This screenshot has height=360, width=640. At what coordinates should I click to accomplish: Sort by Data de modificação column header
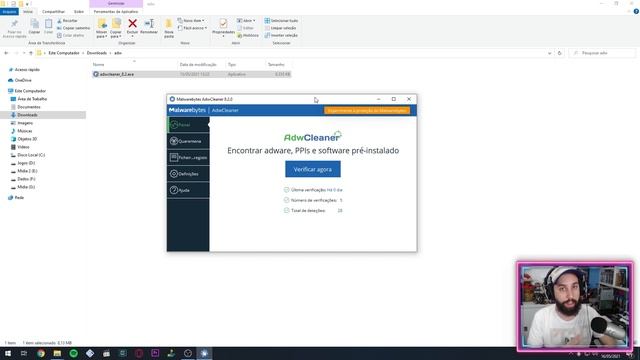pos(198,64)
